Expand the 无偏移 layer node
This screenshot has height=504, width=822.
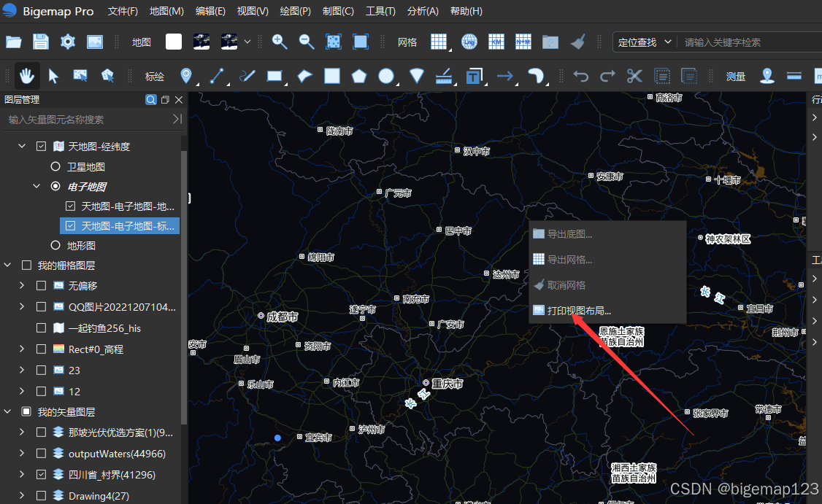coord(22,285)
